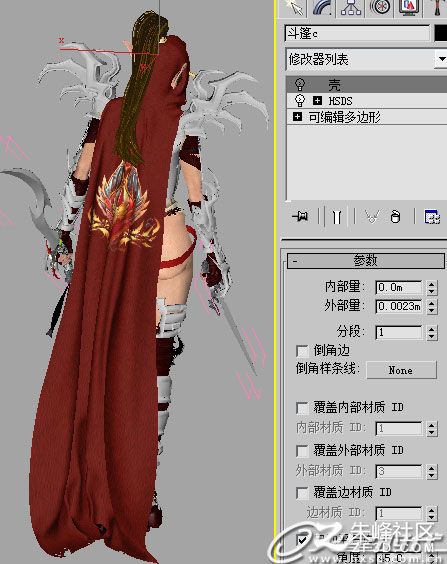Open the Display panel tab
This screenshot has height=564, width=447.
coord(409,8)
